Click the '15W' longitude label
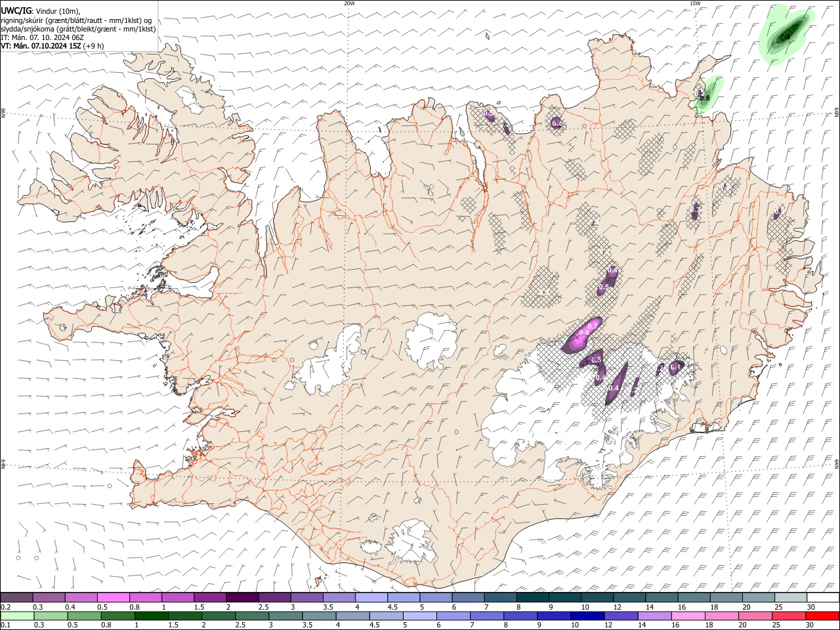The width and height of the screenshot is (840, 630). (695, 3)
